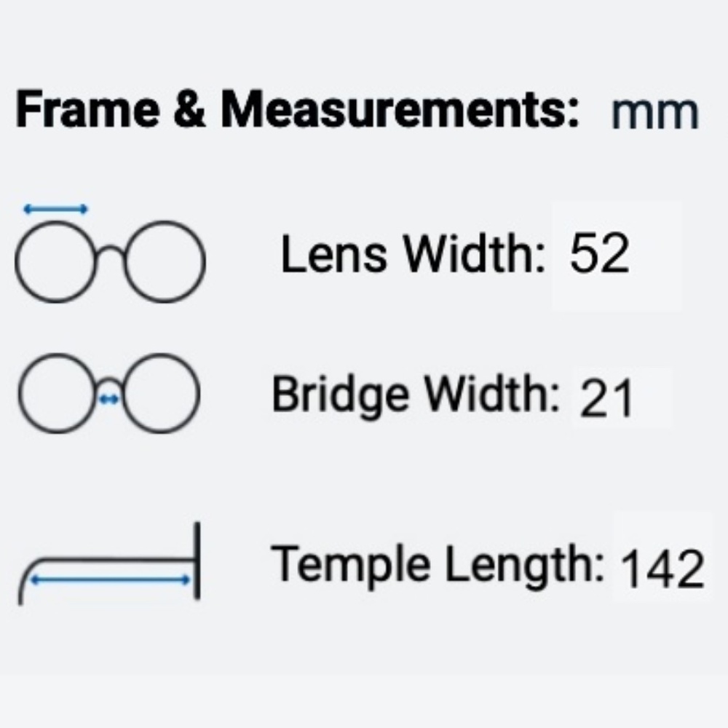The width and height of the screenshot is (728, 728).
Task: Click the left lens of the bridge glasses icon
Action: pyautogui.click(x=58, y=393)
